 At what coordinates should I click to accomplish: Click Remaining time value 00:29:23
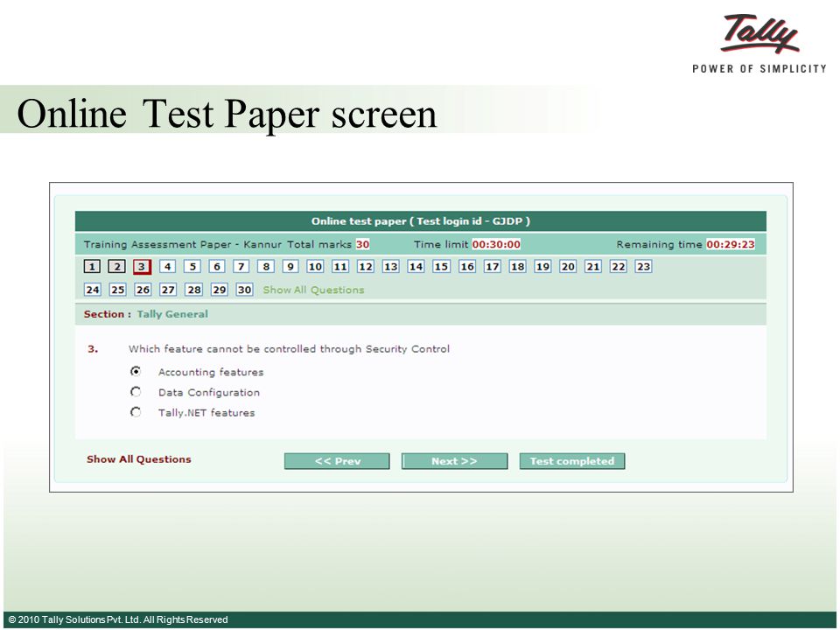point(730,244)
